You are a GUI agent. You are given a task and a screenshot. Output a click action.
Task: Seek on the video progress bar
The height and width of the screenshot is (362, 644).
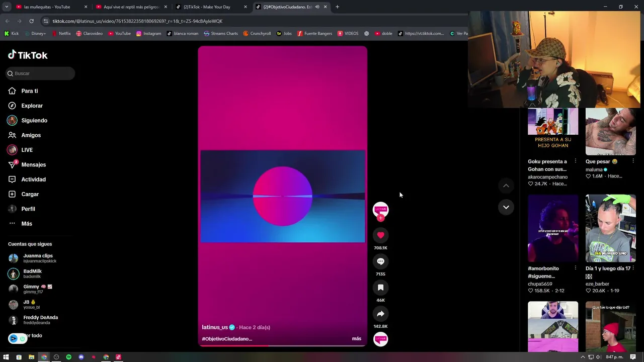pos(282,345)
